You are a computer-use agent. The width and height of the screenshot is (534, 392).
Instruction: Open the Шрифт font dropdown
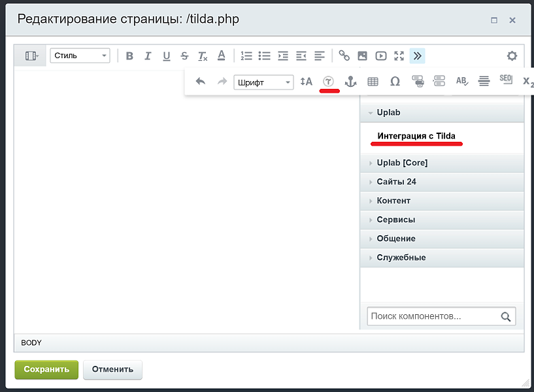(x=263, y=82)
